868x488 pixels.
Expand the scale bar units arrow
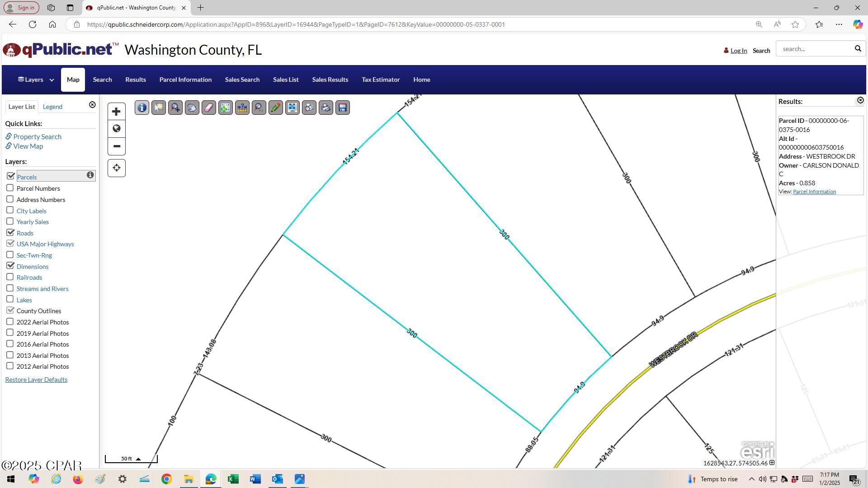pyautogui.click(x=138, y=459)
